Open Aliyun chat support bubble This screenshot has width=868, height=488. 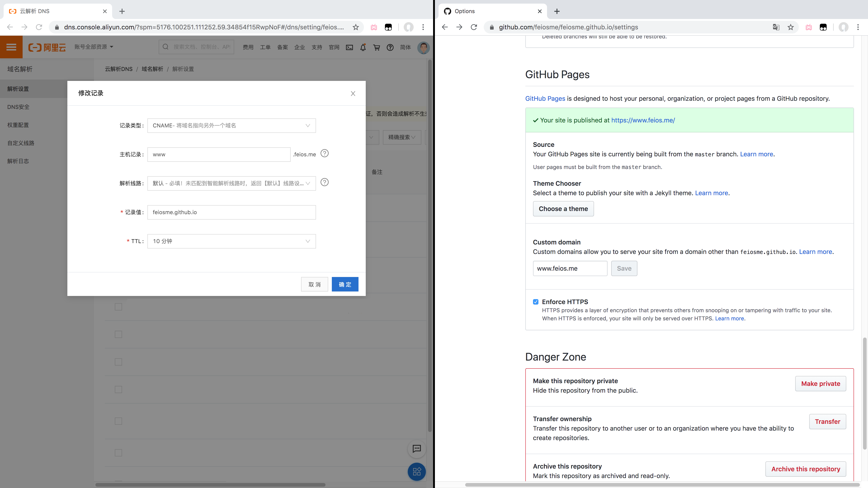point(416,449)
